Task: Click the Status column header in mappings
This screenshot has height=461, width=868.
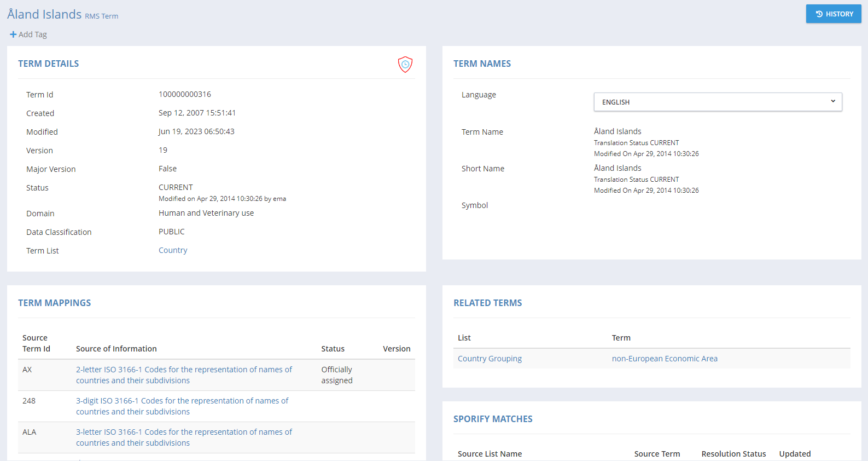Action: pyautogui.click(x=333, y=349)
